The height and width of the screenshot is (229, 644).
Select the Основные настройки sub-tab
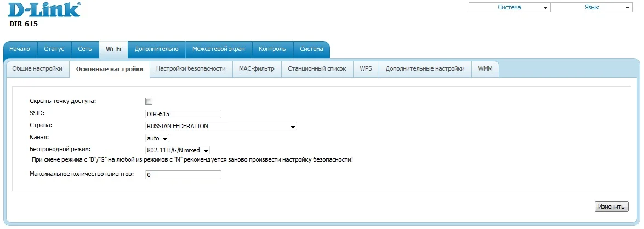(110, 70)
